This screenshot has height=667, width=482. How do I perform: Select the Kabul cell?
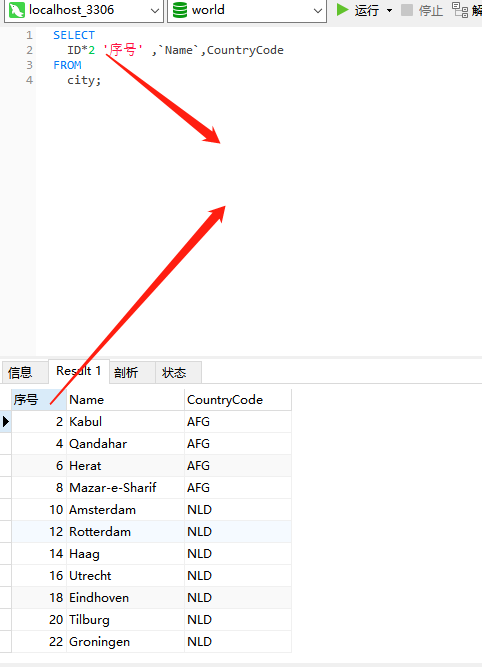[125, 422]
